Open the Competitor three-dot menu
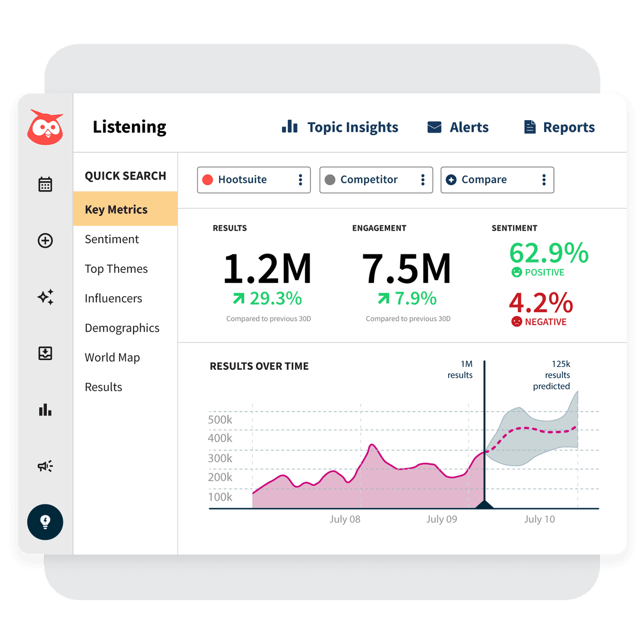The image size is (644, 644). coord(423,180)
